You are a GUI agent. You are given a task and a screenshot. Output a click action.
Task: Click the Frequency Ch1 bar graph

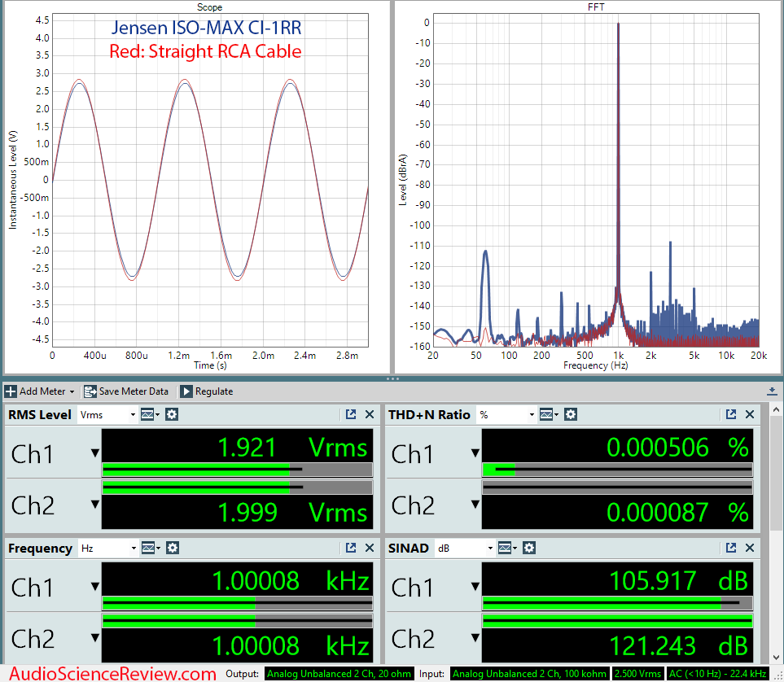(x=237, y=603)
